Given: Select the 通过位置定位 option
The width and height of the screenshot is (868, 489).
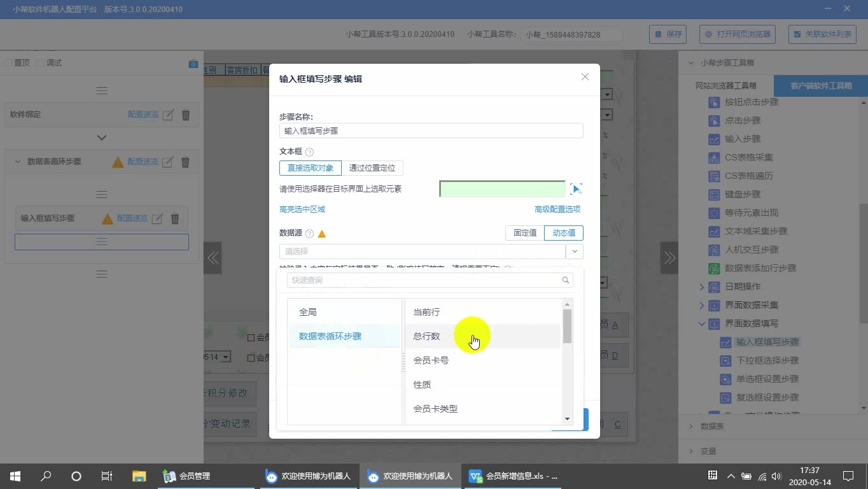Looking at the screenshot, I should click(372, 168).
